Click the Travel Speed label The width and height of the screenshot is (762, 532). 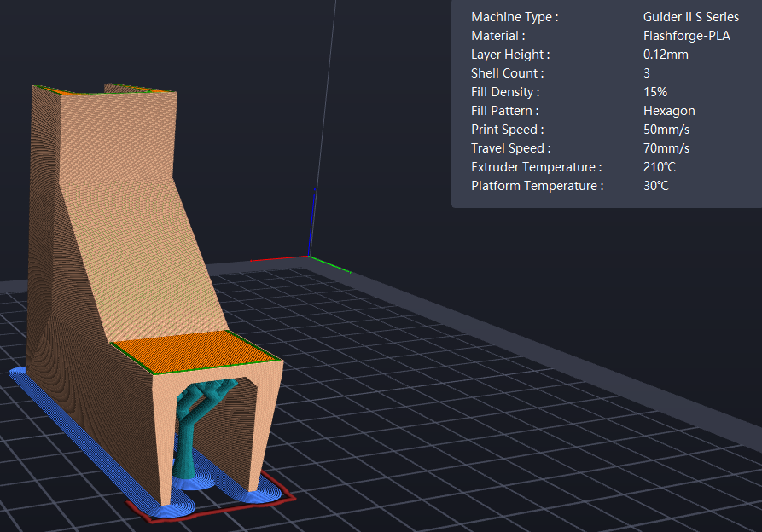coord(510,148)
